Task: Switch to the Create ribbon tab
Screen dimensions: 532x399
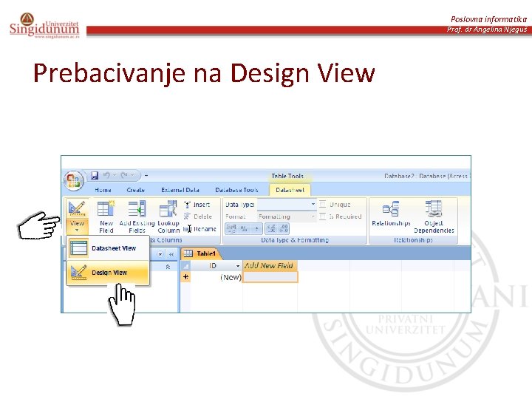Action: pyautogui.click(x=136, y=190)
